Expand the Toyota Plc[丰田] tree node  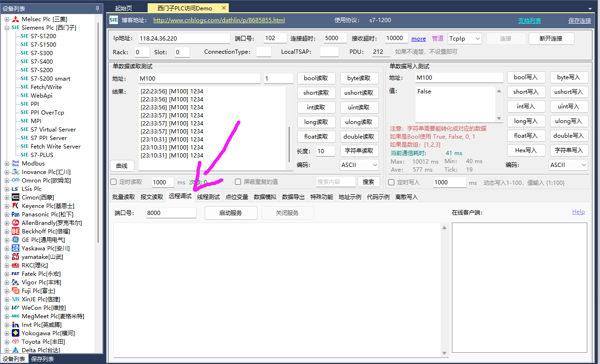[7, 342]
